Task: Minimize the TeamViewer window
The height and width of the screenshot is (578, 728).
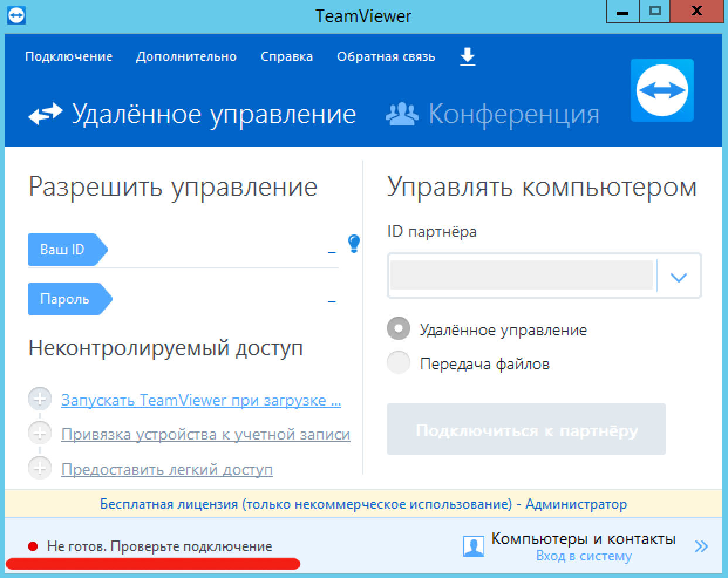Action: 622,12
